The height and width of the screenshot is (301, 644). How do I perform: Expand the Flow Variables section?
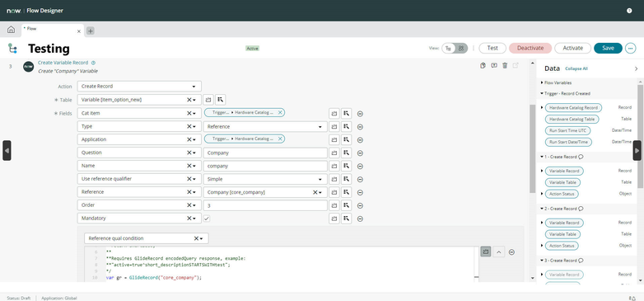coord(542,82)
